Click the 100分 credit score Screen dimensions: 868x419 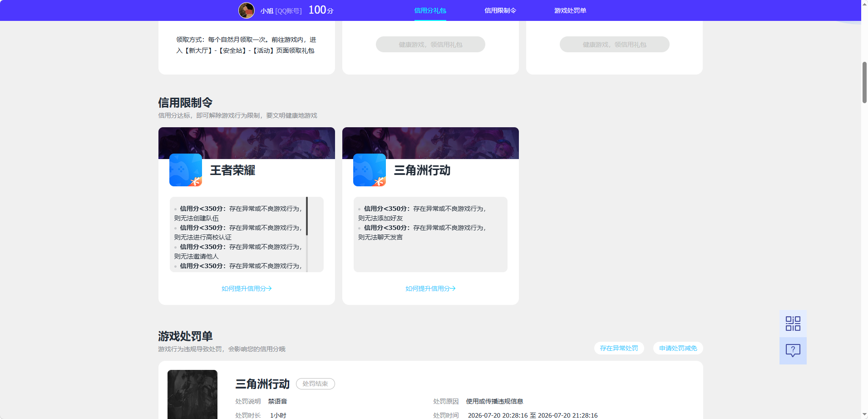point(321,10)
